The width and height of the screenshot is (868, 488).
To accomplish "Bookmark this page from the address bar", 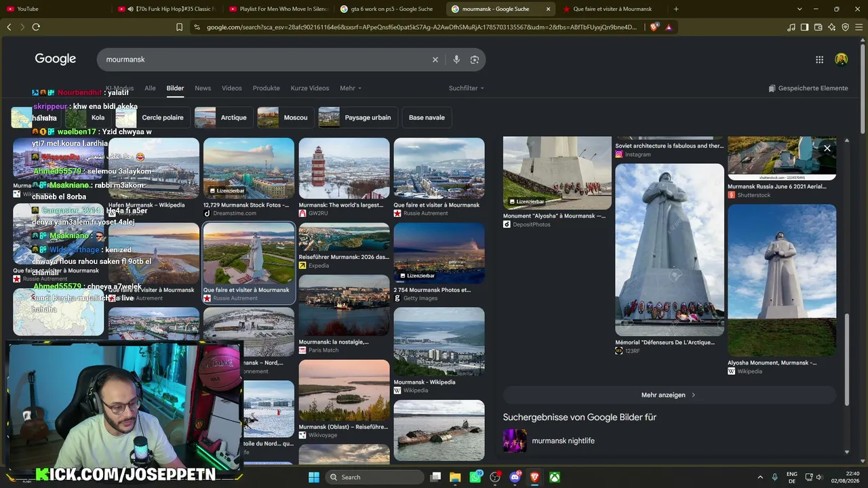I will pyautogui.click(x=179, y=27).
